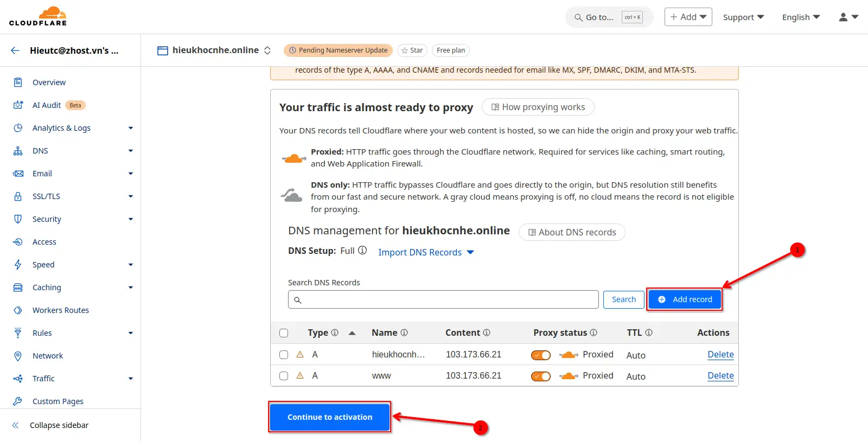
Task: Sort records using the Type column arrow
Action: (352, 333)
